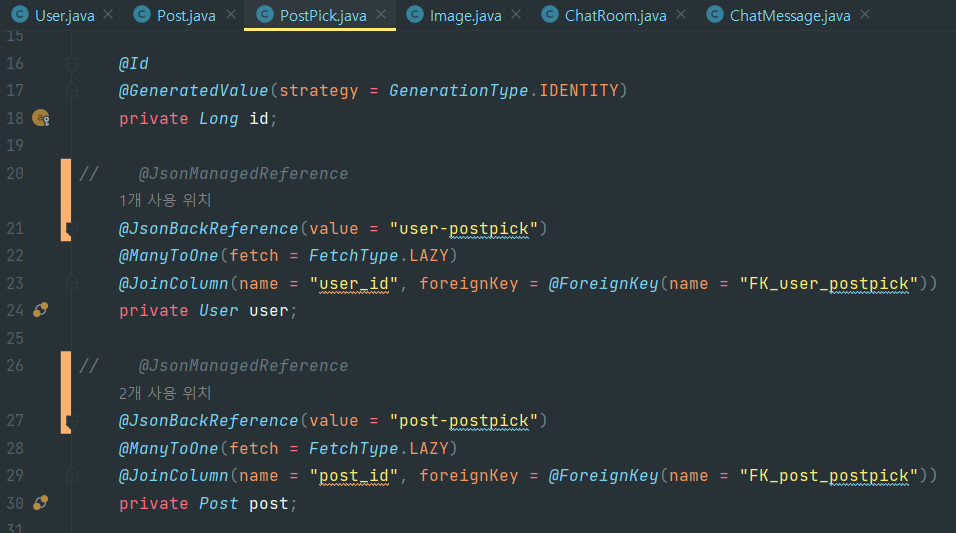Open the '2개 사용 위치' usages hint
956x533 pixels.
click(165, 393)
